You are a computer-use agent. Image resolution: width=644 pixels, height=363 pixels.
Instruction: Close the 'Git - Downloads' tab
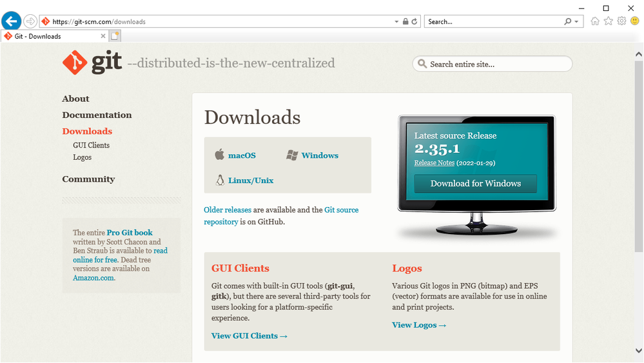[x=103, y=36]
